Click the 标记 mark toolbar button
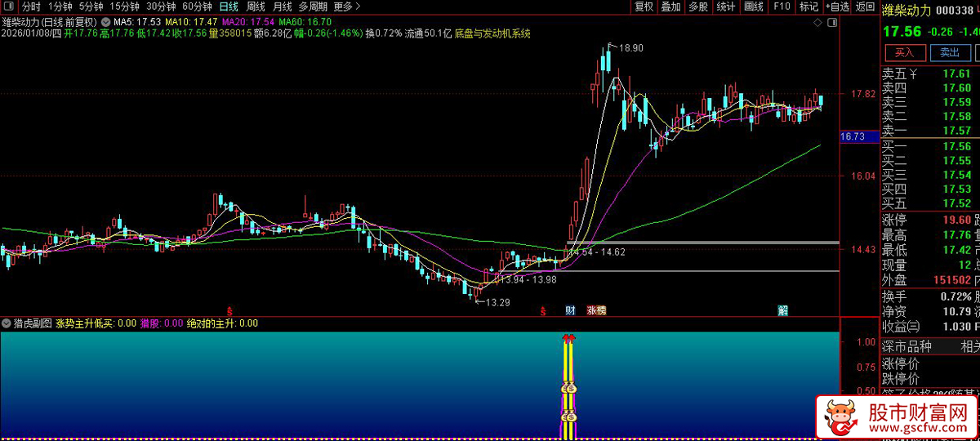This screenshot has width=980, height=441. click(x=808, y=7)
